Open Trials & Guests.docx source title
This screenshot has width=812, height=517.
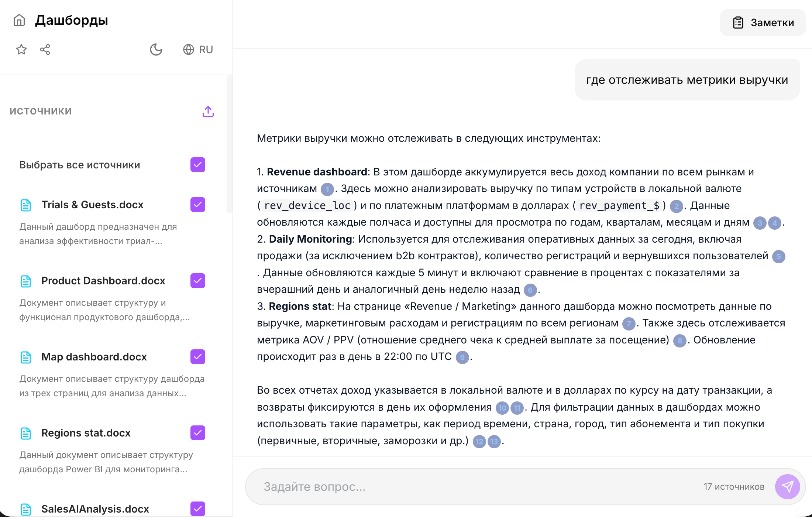pos(92,205)
